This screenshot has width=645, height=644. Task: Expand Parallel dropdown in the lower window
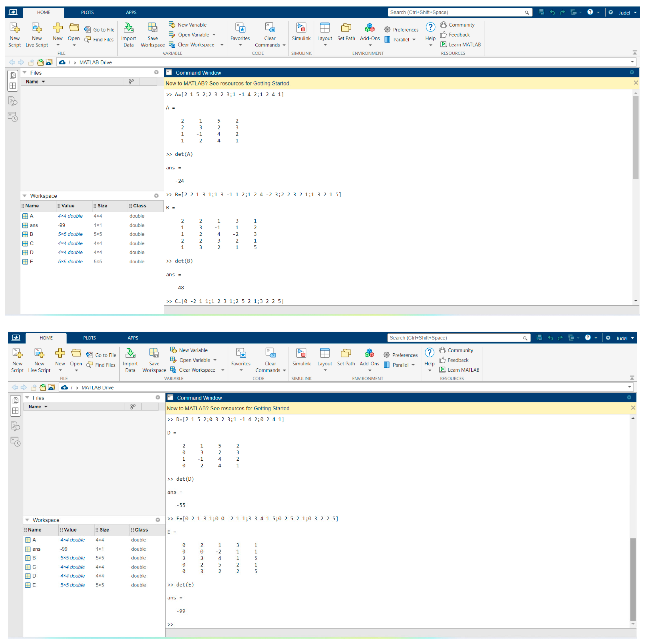413,365
